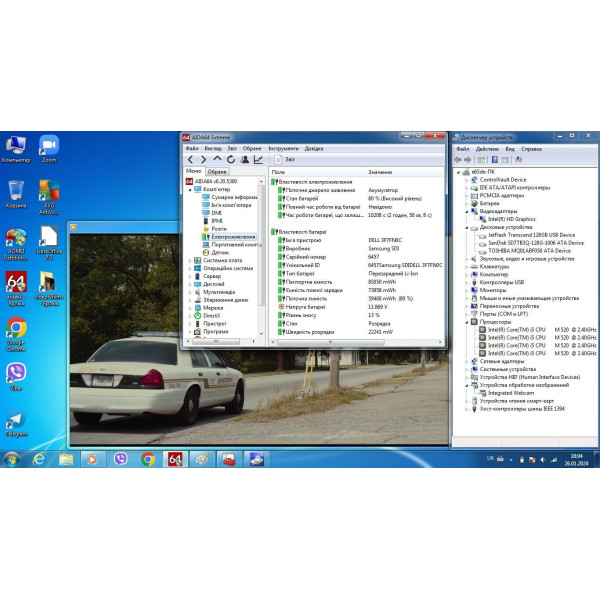
Task: Switch to AIDA64 taskbar button
Action: tap(175, 459)
